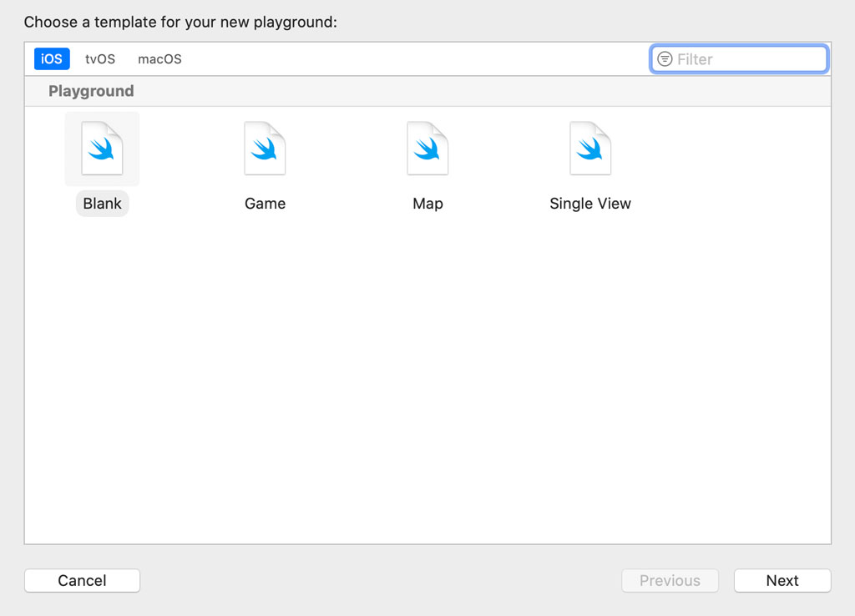Image resolution: width=855 pixels, height=616 pixels.
Task: Click the Cancel button
Action: 83,581
